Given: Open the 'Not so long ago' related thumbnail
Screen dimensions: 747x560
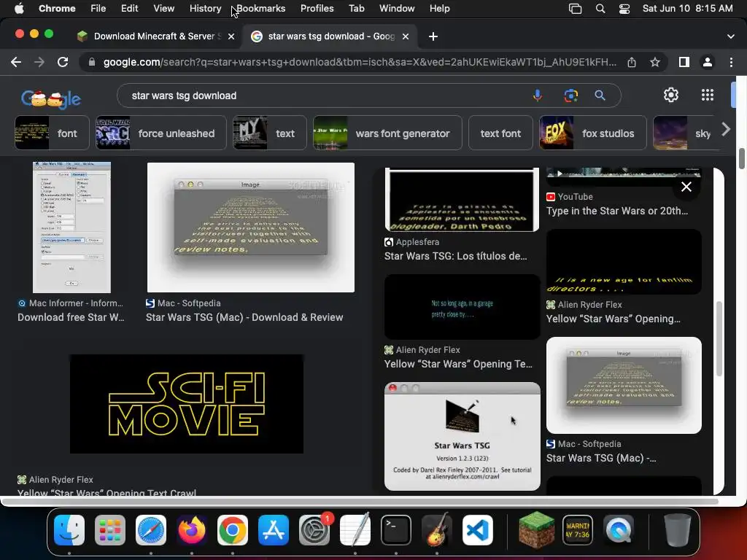Looking at the screenshot, I should 462,307.
